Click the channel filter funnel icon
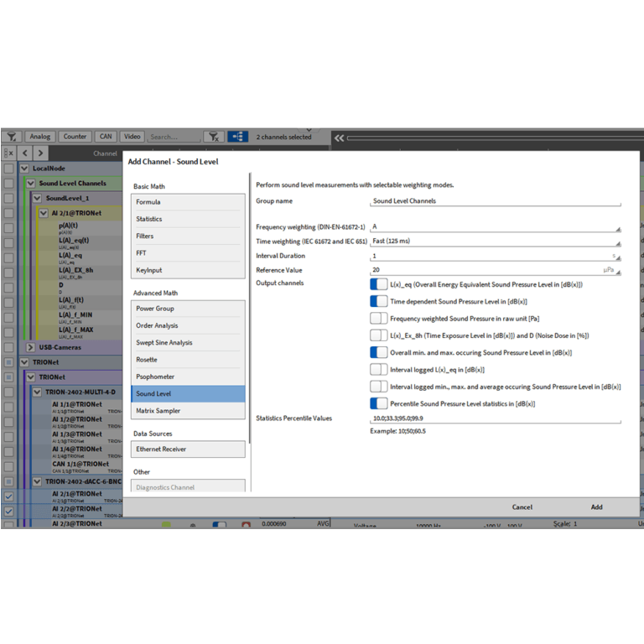Viewport: 644px width, 644px height. click(12, 137)
